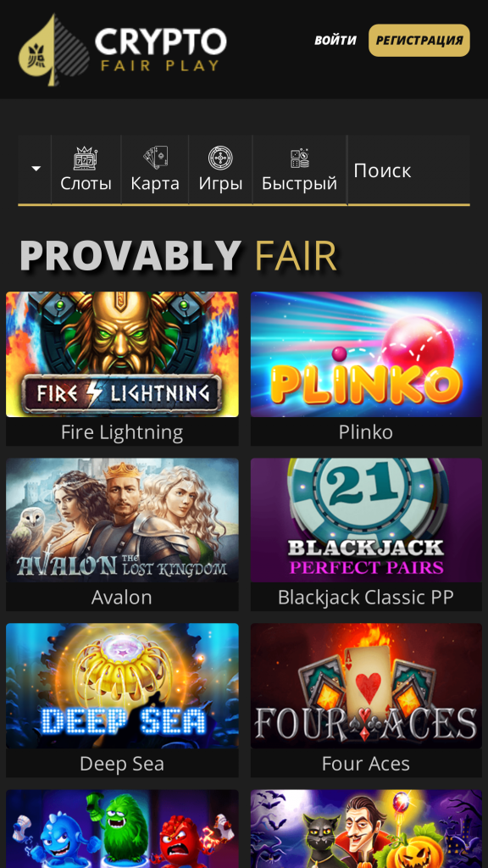
Task: Choose the Быстрый quick games category
Action: 299,170
